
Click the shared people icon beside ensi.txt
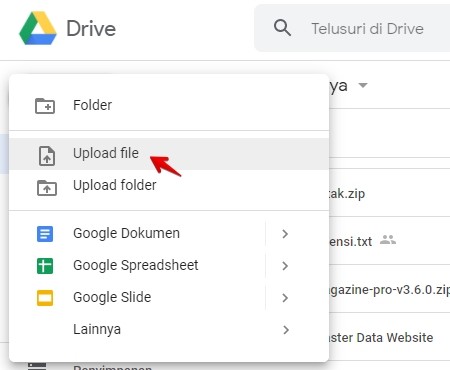[388, 240]
